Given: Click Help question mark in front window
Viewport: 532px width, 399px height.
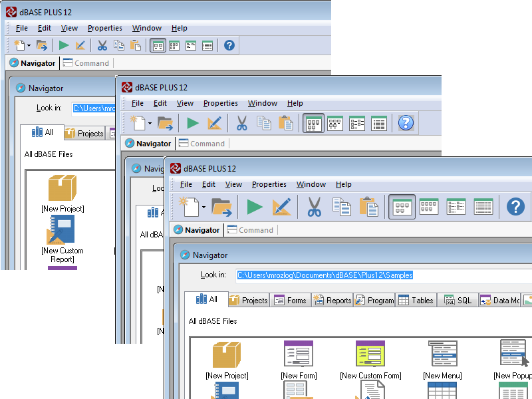Looking at the screenshot, I should click(x=515, y=207).
